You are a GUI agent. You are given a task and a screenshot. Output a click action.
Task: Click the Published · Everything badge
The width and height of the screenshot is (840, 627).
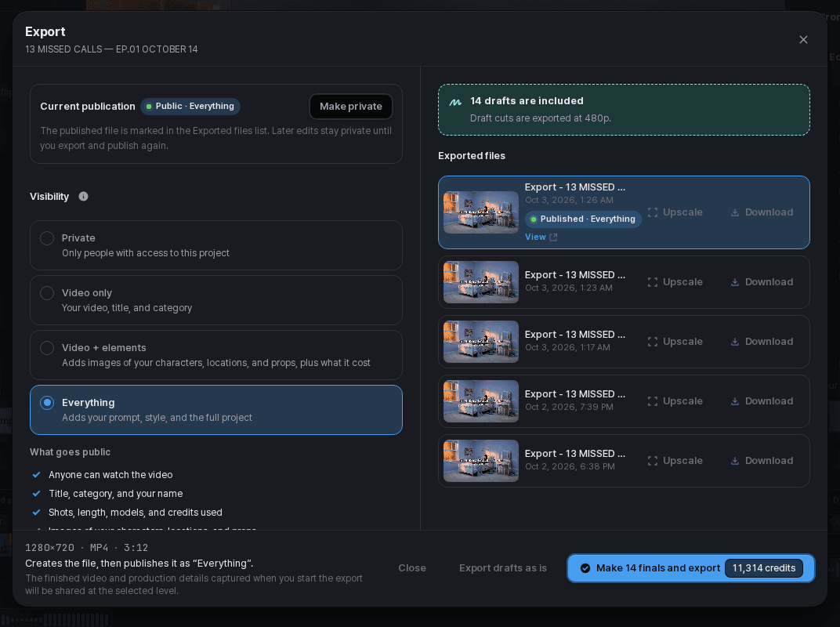click(x=583, y=219)
